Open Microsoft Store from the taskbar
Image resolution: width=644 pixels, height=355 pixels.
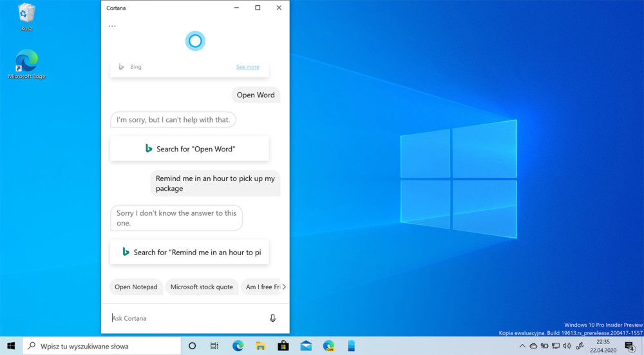click(x=283, y=346)
